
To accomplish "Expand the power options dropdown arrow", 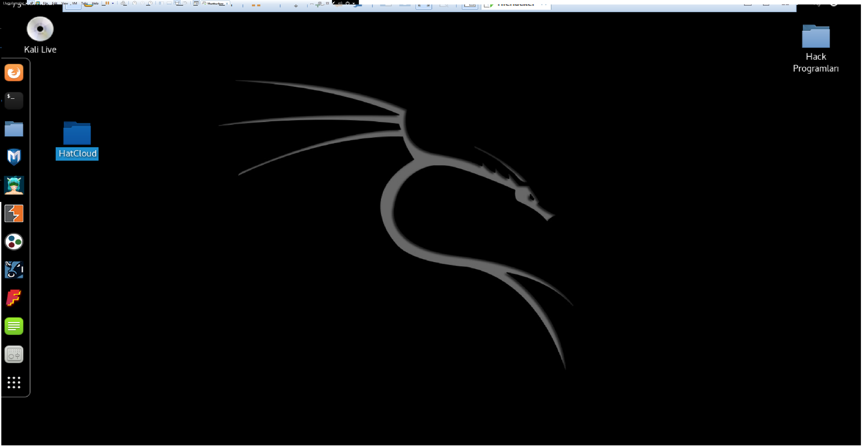I will click(x=113, y=3).
